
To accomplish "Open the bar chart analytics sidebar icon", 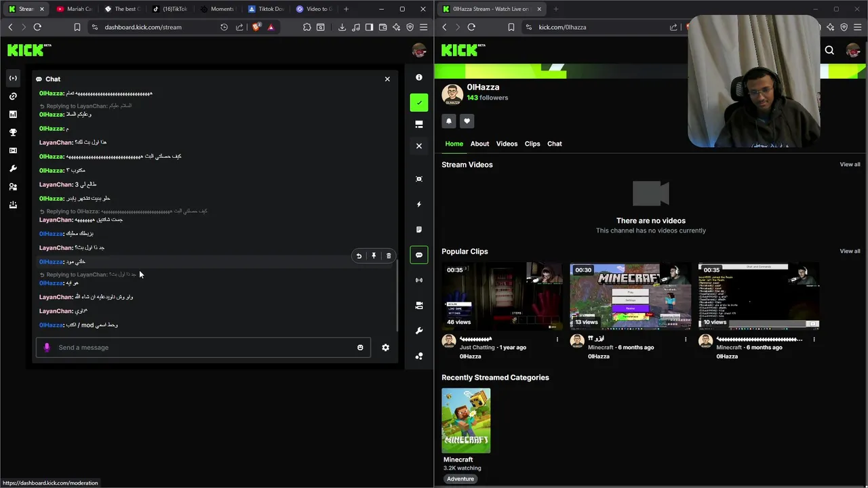I will pos(13,115).
